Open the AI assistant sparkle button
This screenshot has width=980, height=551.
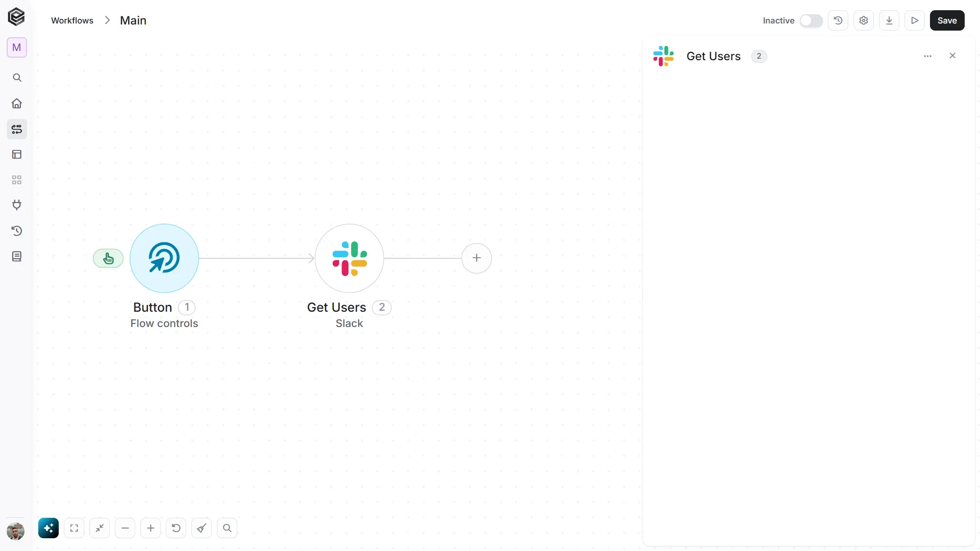click(48, 528)
